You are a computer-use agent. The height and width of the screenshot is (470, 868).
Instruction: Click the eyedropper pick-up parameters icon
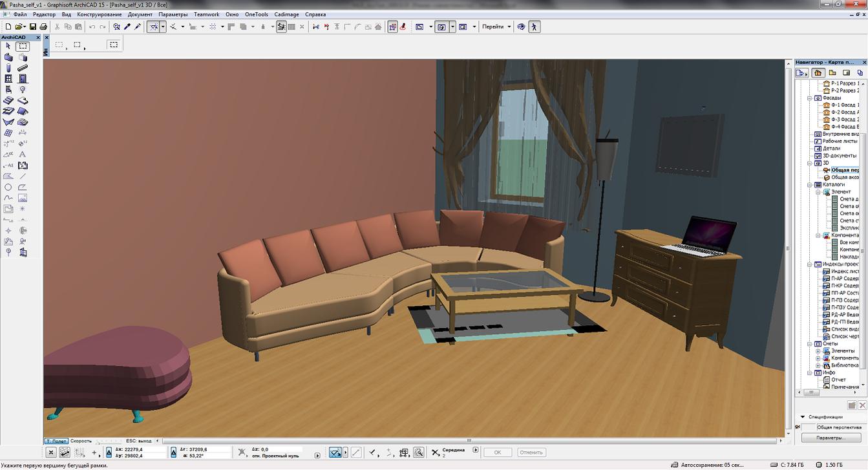pos(127,27)
